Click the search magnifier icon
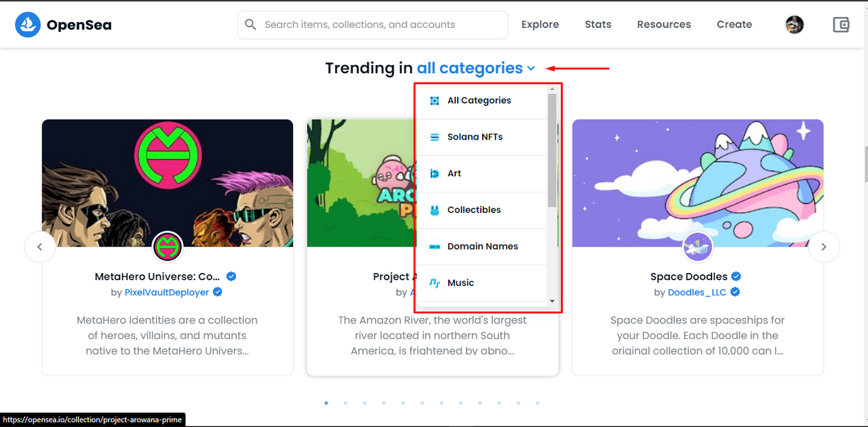The height and width of the screenshot is (427, 868). (250, 24)
